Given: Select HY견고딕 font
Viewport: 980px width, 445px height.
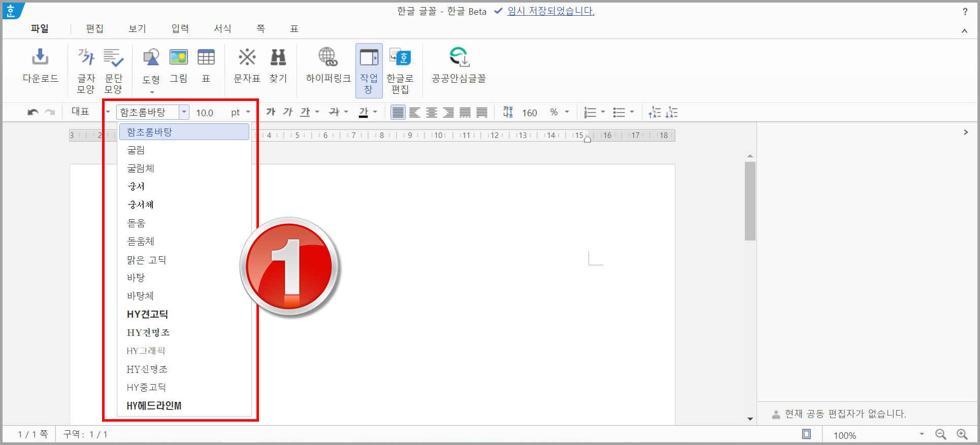Looking at the screenshot, I should [184, 315].
